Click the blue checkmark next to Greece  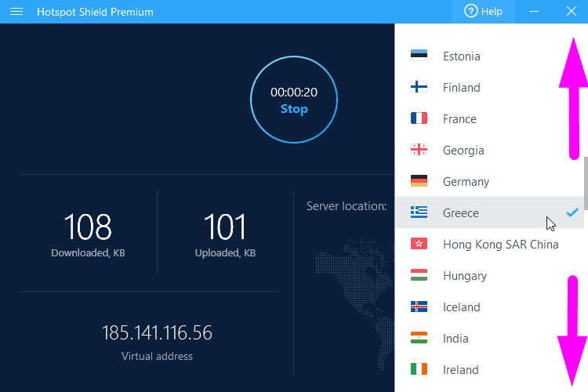(x=572, y=212)
